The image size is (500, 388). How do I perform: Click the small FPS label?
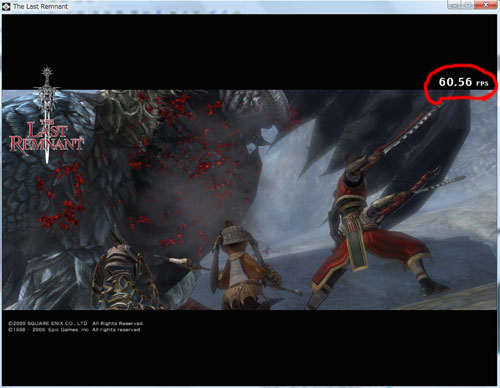pyautogui.click(x=482, y=83)
